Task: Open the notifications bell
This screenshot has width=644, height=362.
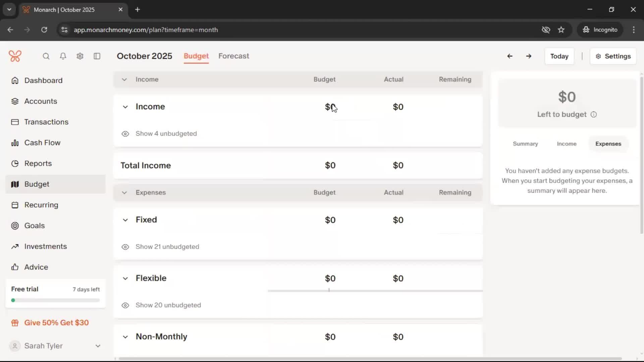Action: (x=63, y=56)
